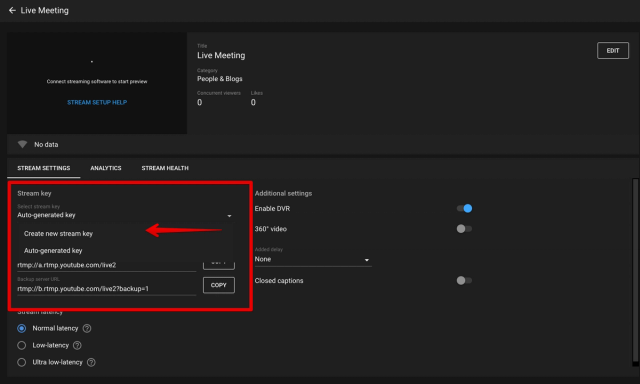Click the Likes count 0

(253, 102)
